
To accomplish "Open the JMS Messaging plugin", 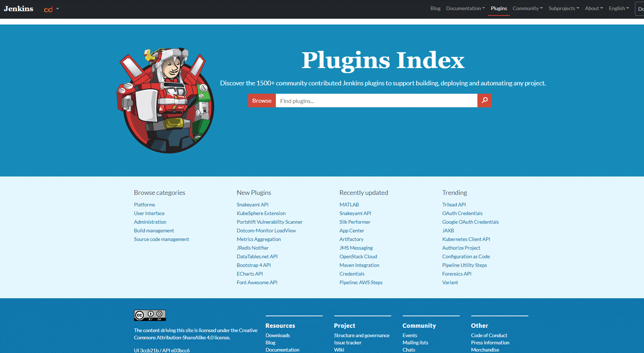I will [356, 248].
